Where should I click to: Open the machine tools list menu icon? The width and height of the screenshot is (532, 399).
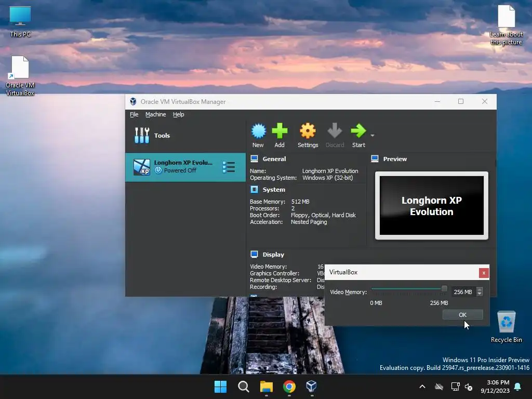click(x=229, y=167)
